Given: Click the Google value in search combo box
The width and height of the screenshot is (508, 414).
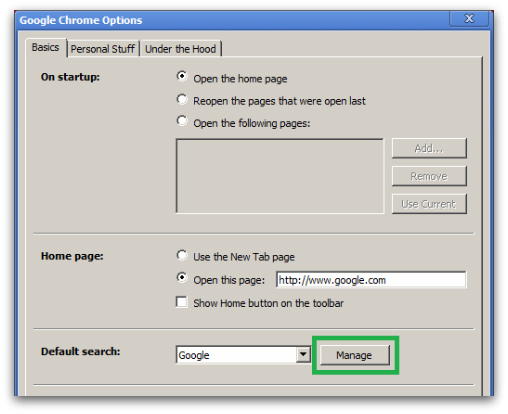Looking at the screenshot, I should point(194,355).
